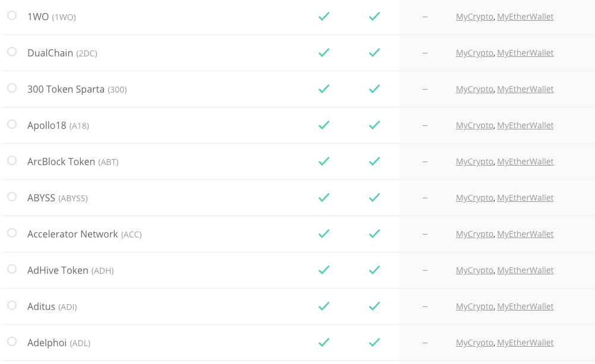
Task: Choose Accelerator Network (ACC) radio option
Action: [x=12, y=233]
